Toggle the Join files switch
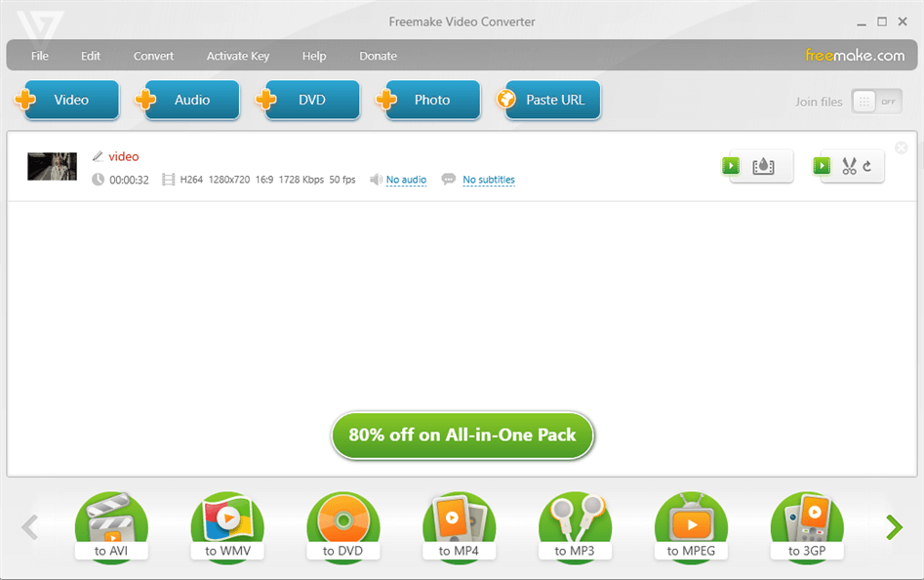The width and height of the screenshot is (924, 580). (x=876, y=102)
